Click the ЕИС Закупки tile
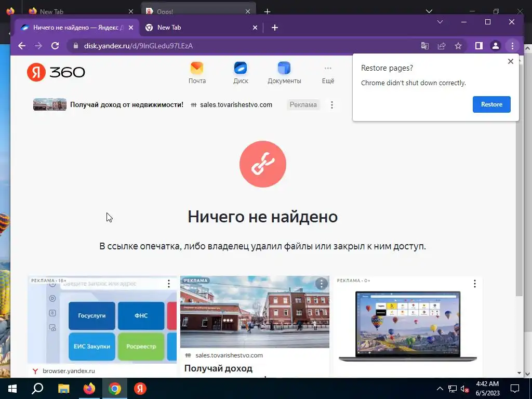This screenshot has width=532, height=399. pyautogui.click(x=91, y=347)
